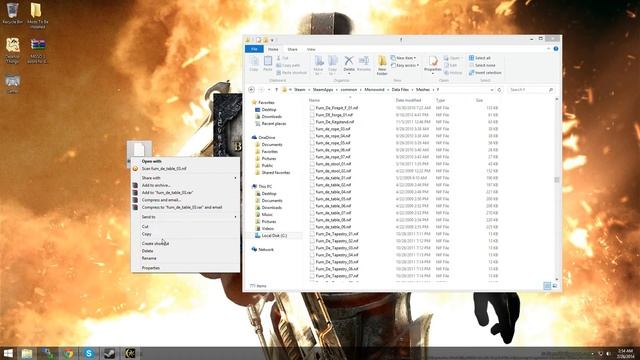Open the File tab in Explorer ribbon
The height and width of the screenshot is (360, 640).
click(x=254, y=49)
